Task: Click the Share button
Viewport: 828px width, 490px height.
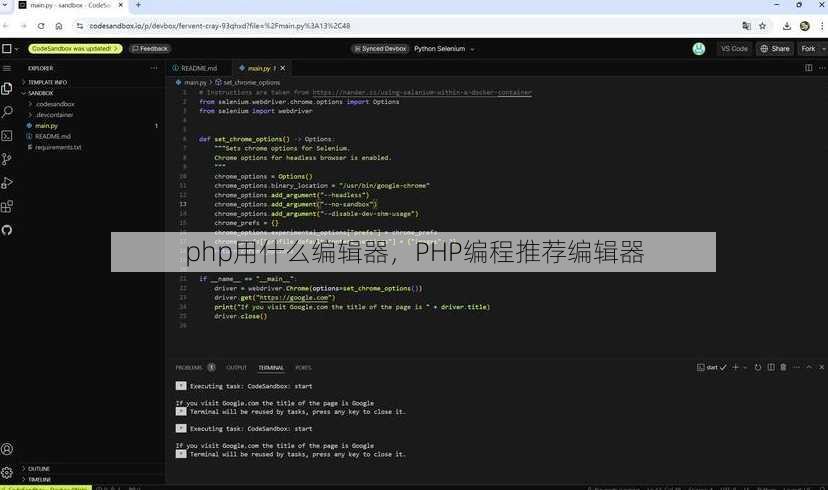Action: (x=775, y=49)
